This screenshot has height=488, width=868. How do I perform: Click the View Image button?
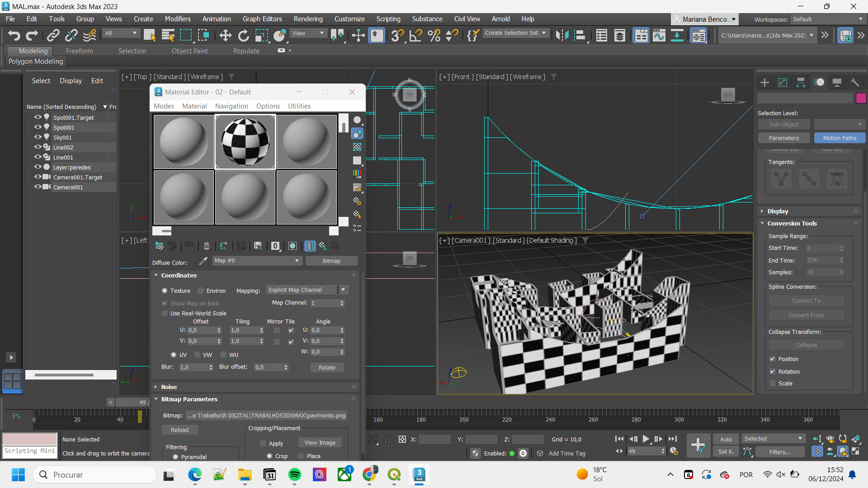tap(320, 442)
